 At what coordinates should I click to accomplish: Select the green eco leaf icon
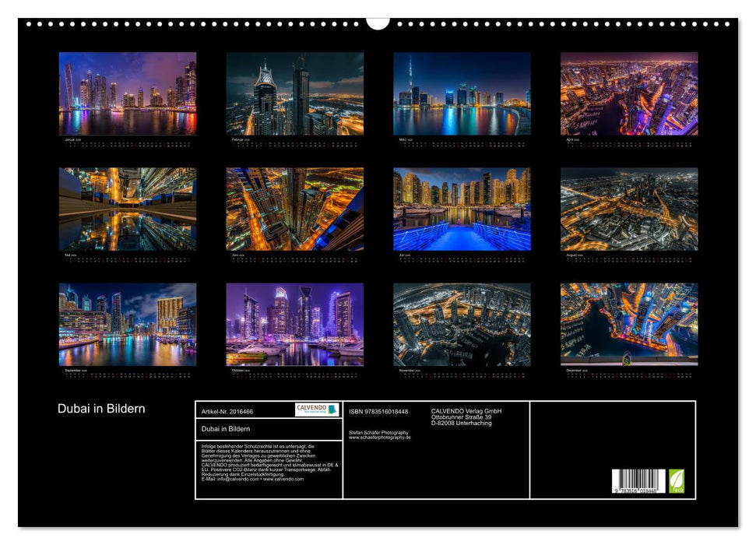[677, 481]
